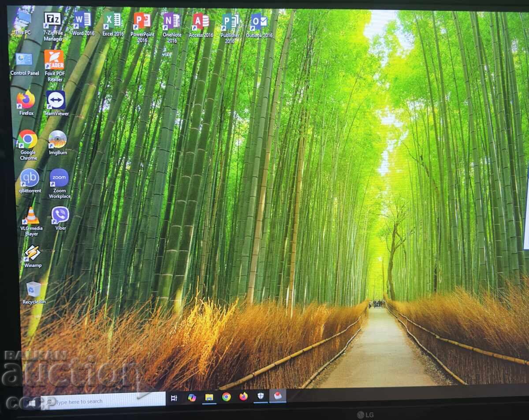Select the Publisher 2016 icon
The height and width of the screenshot is (420, 529).
(x=230, y=28)
